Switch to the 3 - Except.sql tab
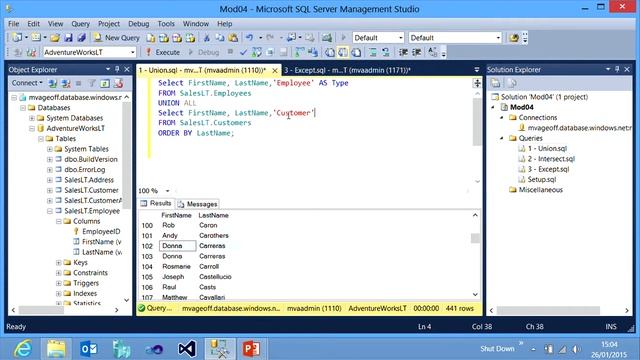This screenshot has height=360, width=640. [347, 70]
